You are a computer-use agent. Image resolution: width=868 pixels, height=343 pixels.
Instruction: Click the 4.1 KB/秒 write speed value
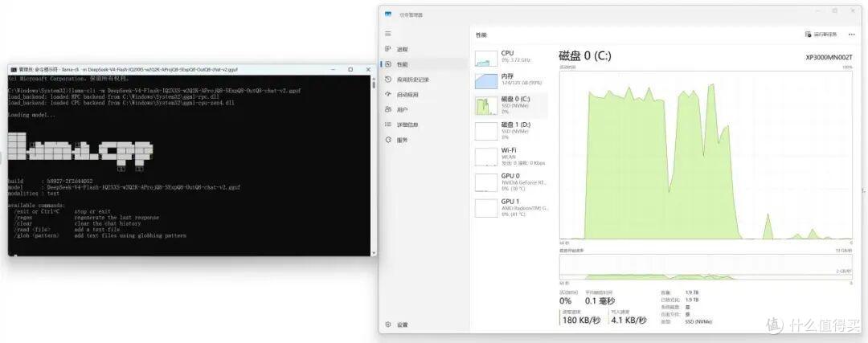pos(628,321)
